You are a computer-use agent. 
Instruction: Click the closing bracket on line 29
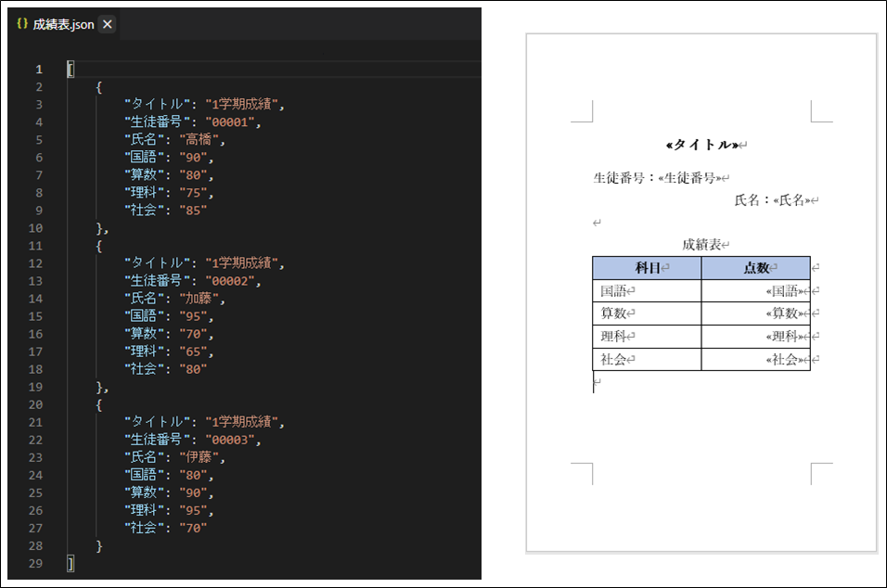click(71, 563)
